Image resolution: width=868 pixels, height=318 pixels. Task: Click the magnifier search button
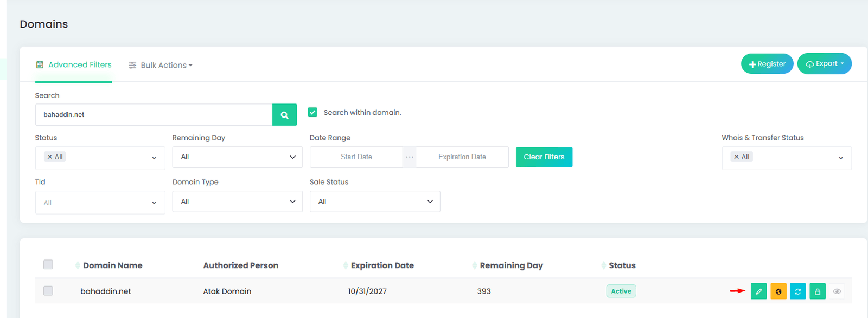284,115
